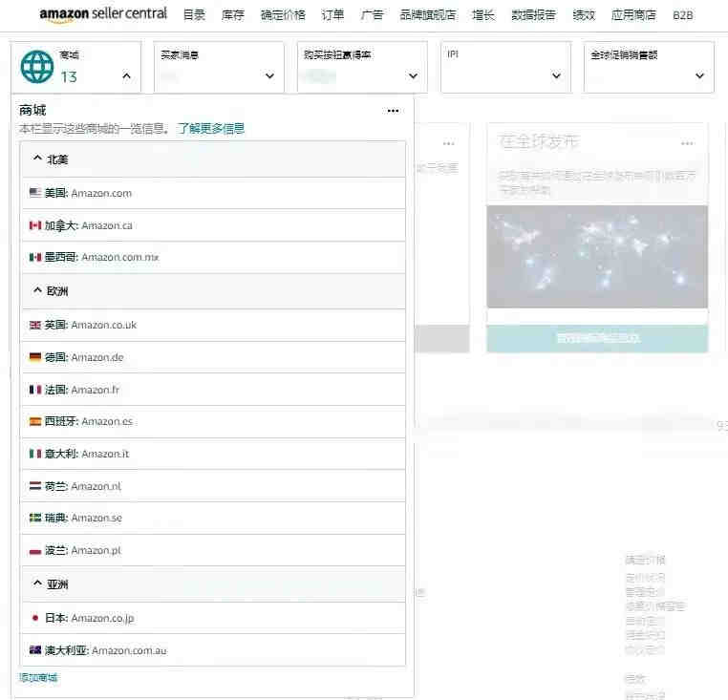Select 加拿大: Amazon.ca marketplace

[213, 225]
